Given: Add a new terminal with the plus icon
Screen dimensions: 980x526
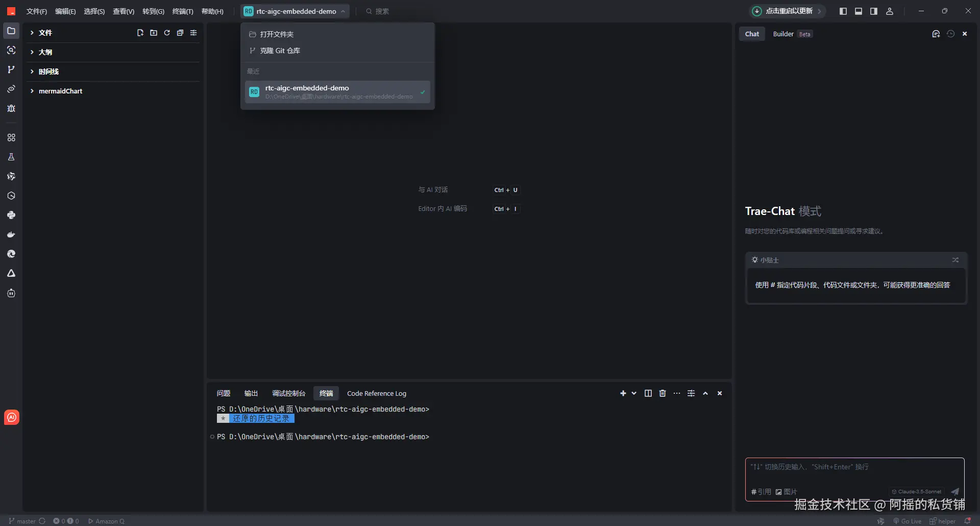Looking at the screenshot, I should pos(623,393).
